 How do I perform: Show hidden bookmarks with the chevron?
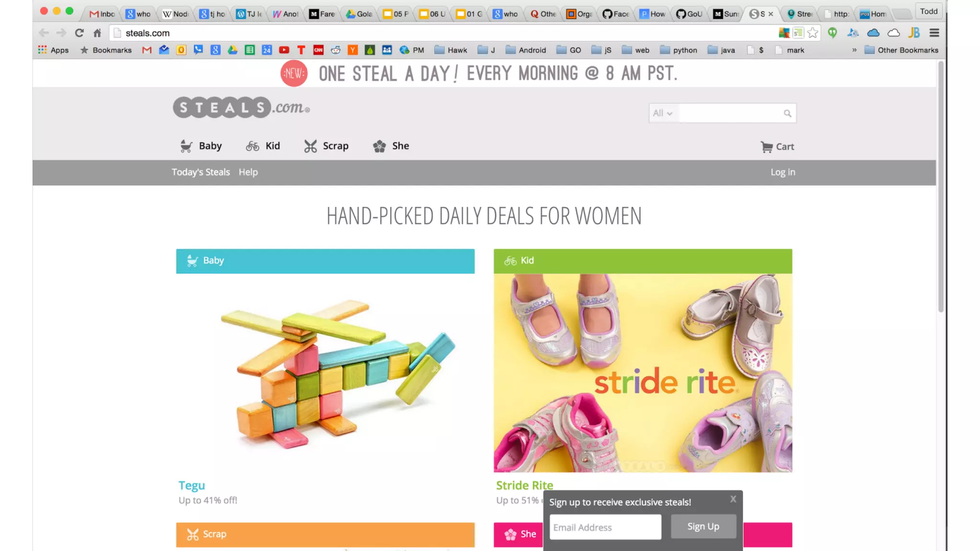(x=854, y=50)
